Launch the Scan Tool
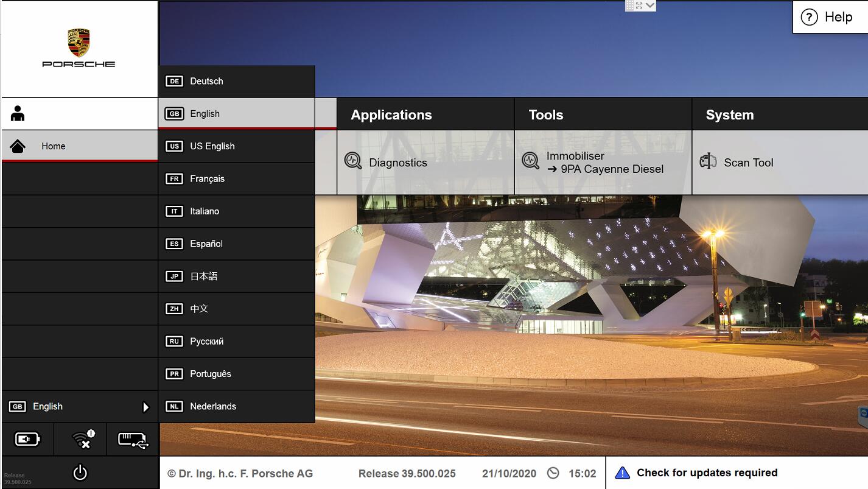This screenshot has height=489, width=868. (780, 163)
